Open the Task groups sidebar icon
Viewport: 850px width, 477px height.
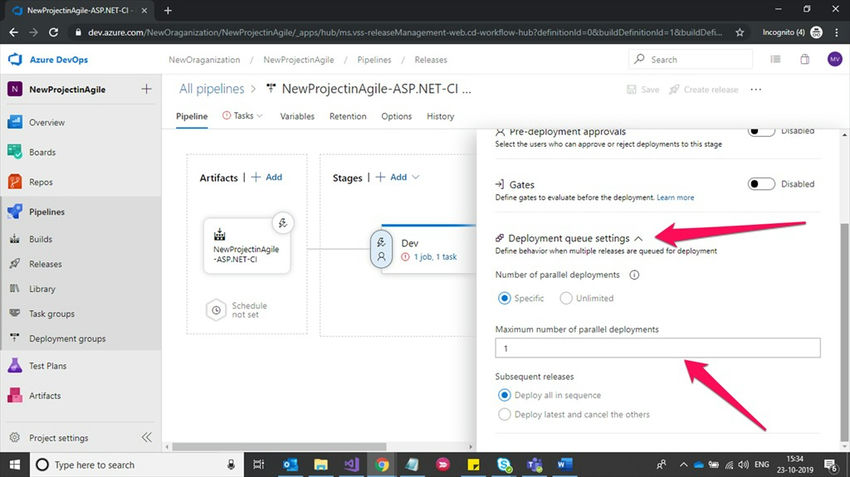coord(15,313)
